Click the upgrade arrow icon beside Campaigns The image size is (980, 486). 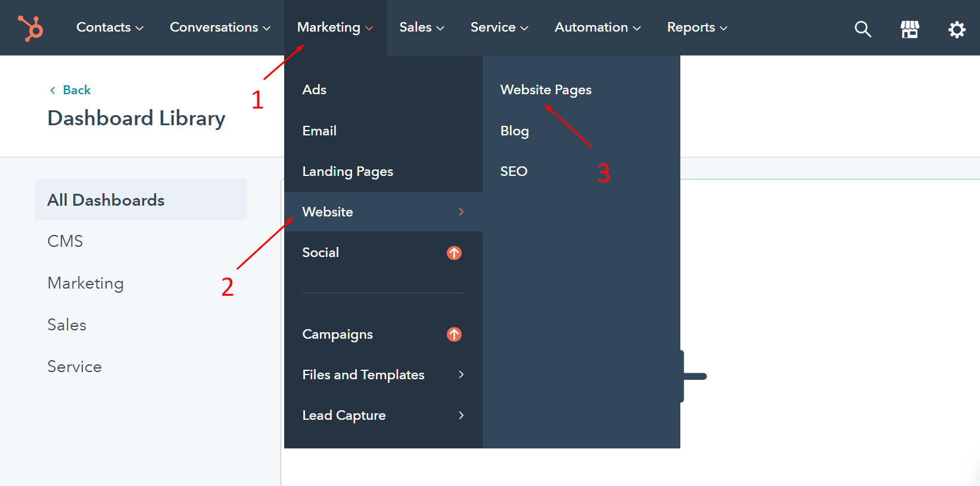pyautogui.click(x=454, y=335)
